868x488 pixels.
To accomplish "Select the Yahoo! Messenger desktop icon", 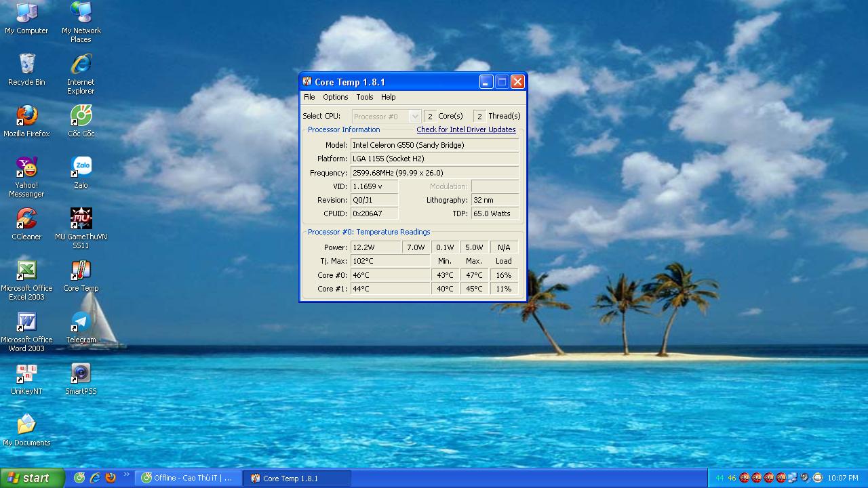I will pos(26,177).
